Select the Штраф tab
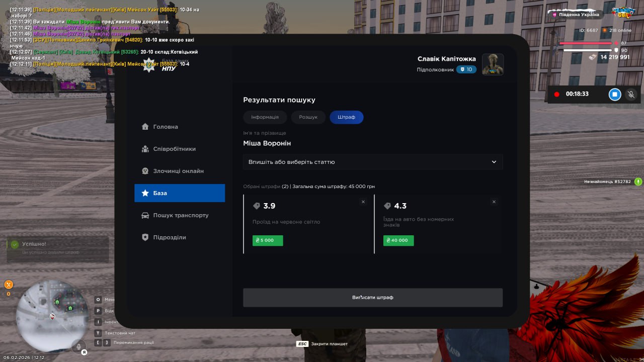Image resolution: width=644 pixels, height=362 pixels. (347, 117)
